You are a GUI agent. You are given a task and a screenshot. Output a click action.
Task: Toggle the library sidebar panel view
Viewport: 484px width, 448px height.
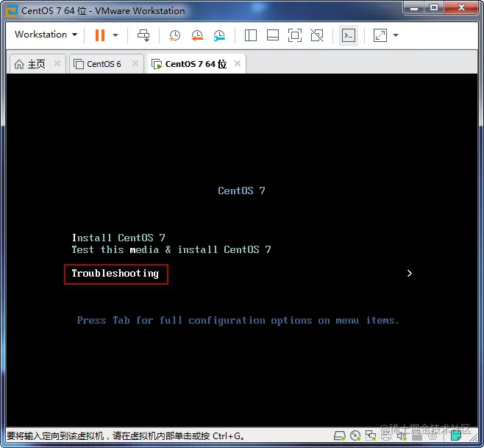pos(251,35)
